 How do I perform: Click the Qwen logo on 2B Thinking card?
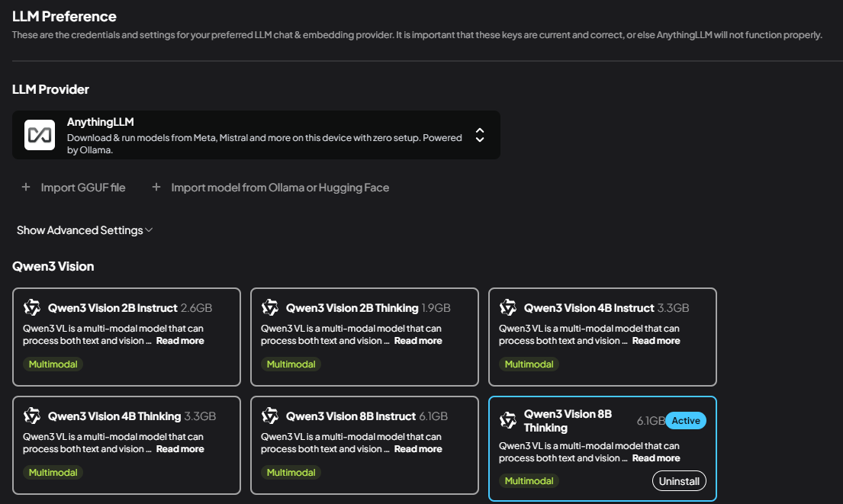click(x=270, y=307)
